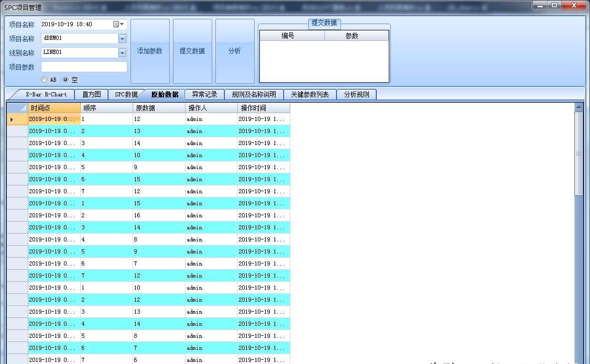Open the calendar picker in date field
Image resolution: width=590 pixels, height=364 pixels.
click(x=116, y=24)
